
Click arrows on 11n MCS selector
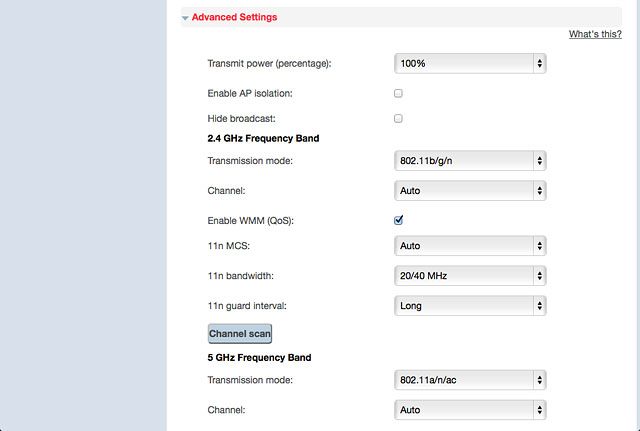tap(540, 246)
